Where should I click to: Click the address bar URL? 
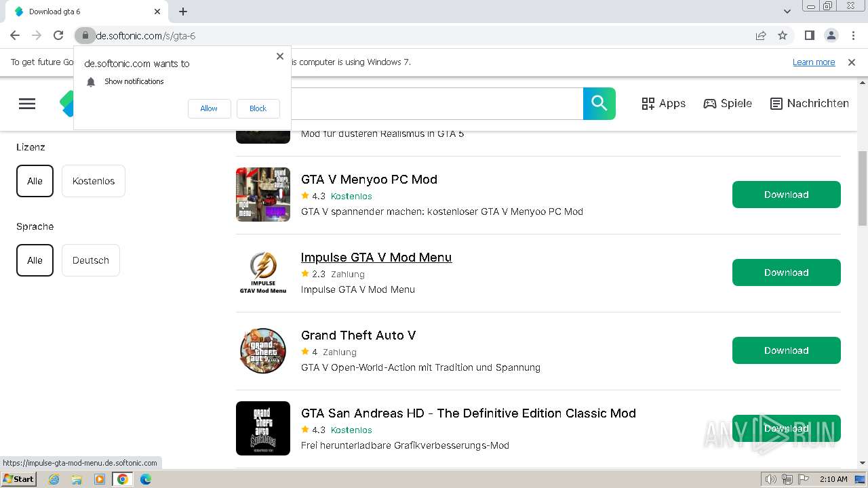click(x=146, y=35)
